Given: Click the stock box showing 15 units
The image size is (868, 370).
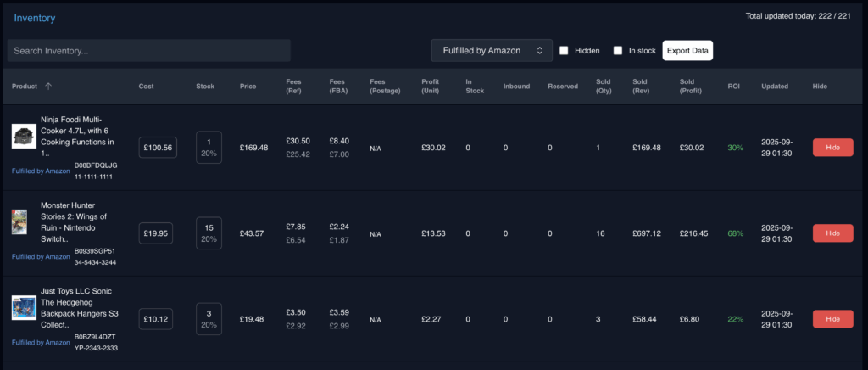Looking at the screenshot, I should click(209, 233).
